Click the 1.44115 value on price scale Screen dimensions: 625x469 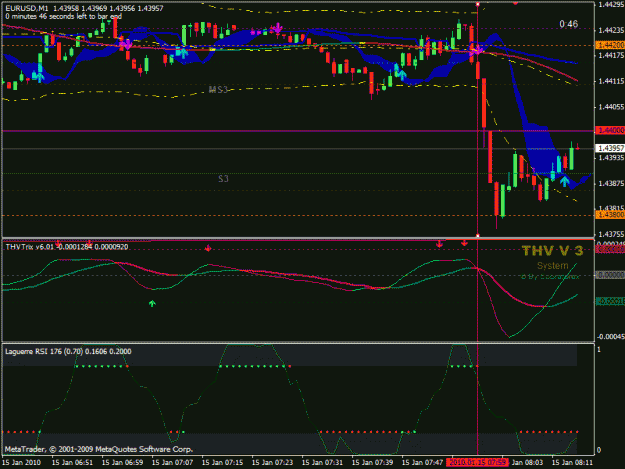[611, 81]
